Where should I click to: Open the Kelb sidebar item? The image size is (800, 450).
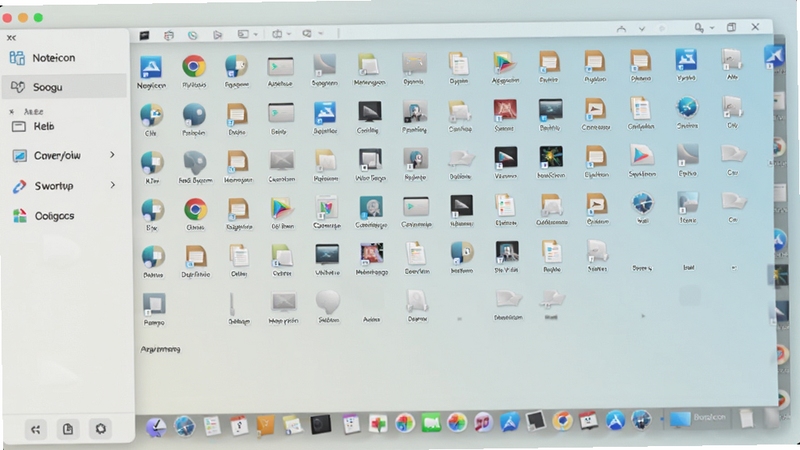[34, 126]
